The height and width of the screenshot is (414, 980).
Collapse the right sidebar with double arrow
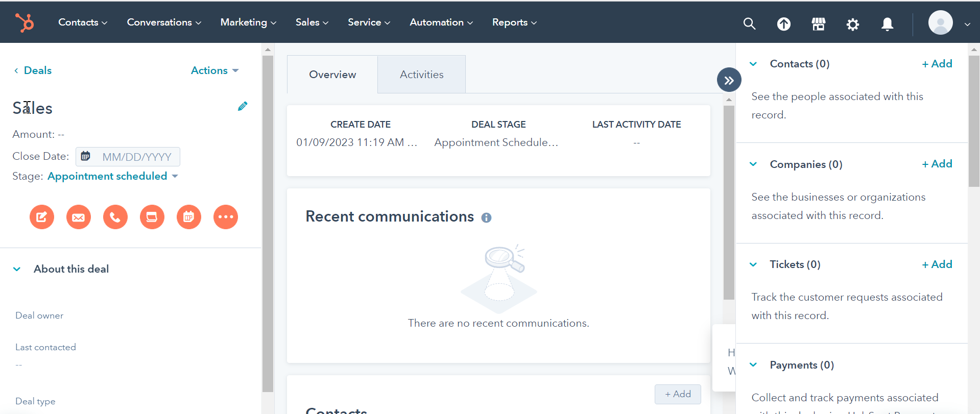729,80
